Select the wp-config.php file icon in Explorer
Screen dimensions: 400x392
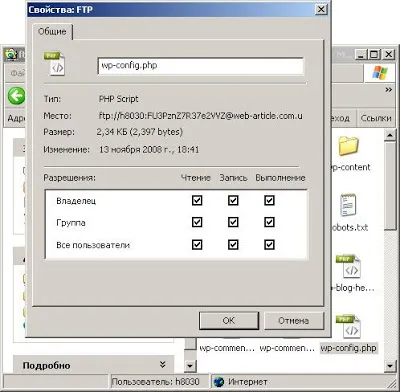point(349,326)
